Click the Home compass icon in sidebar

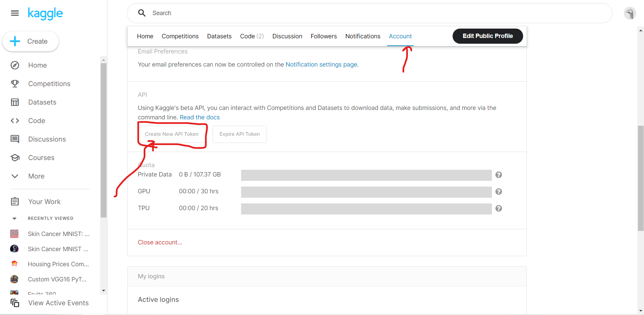[15, 65]
